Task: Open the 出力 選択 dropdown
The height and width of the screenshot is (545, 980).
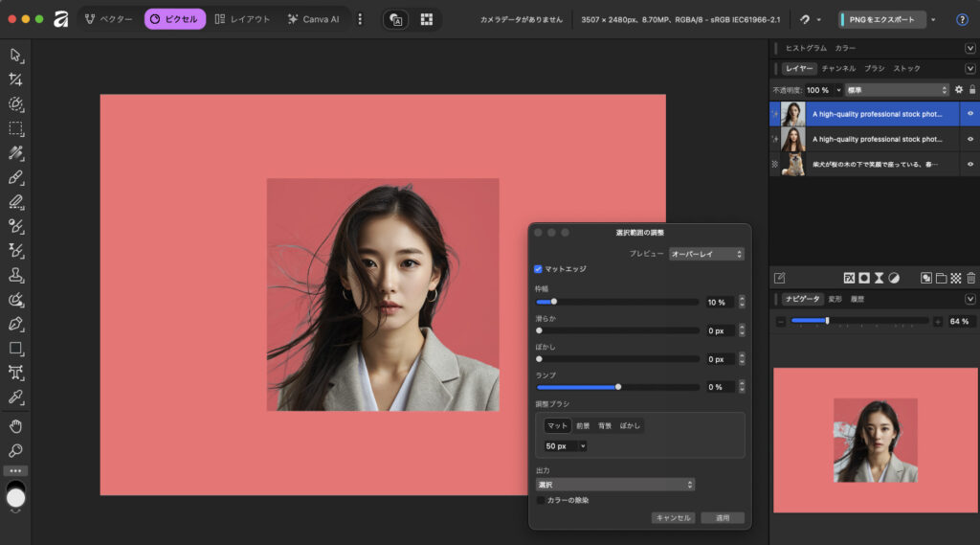Action: [614, 485]
